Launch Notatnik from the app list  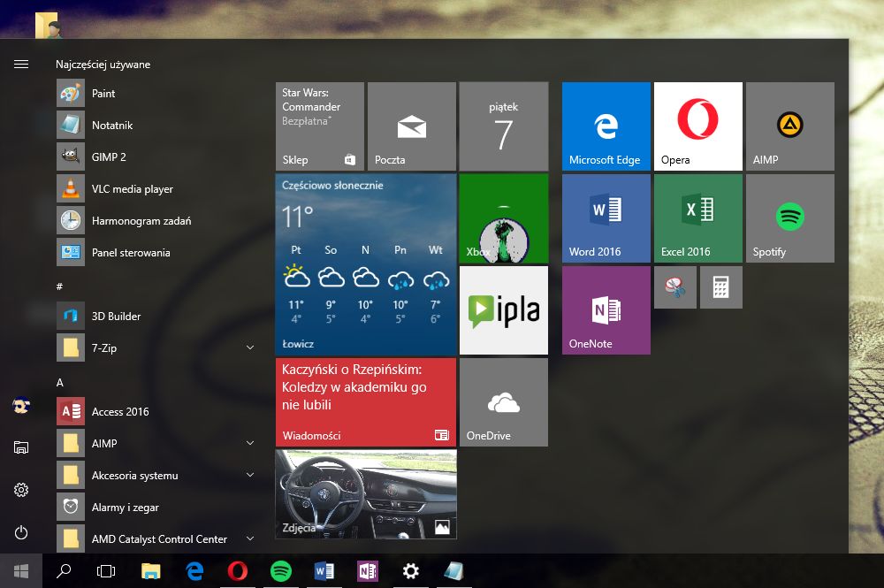click(156, 126)
